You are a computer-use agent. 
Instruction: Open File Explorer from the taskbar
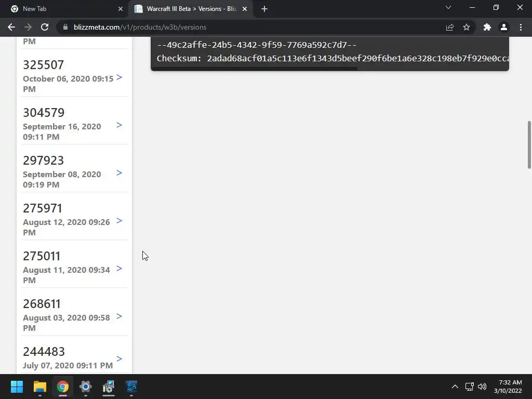[39, 387]
